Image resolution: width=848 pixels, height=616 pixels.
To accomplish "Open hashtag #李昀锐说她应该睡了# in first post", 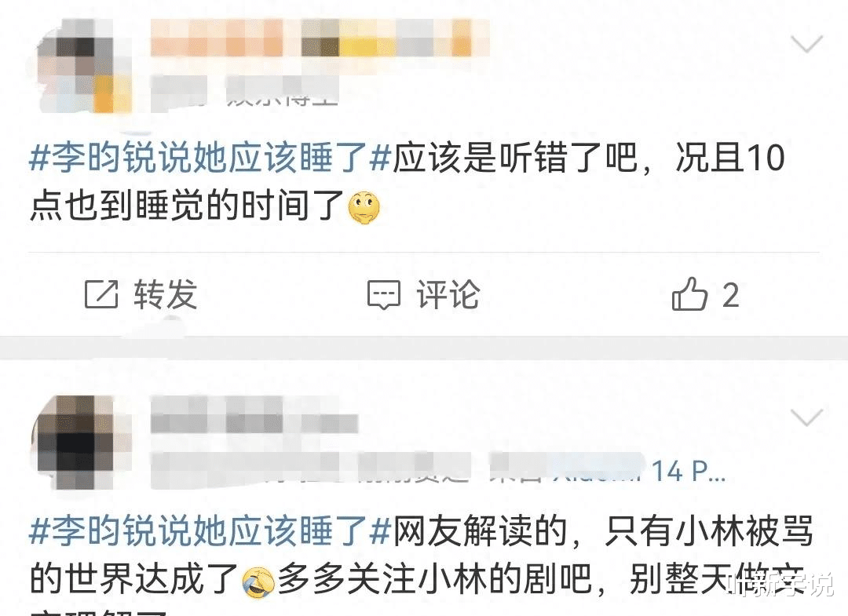I will tap(210, 159).
